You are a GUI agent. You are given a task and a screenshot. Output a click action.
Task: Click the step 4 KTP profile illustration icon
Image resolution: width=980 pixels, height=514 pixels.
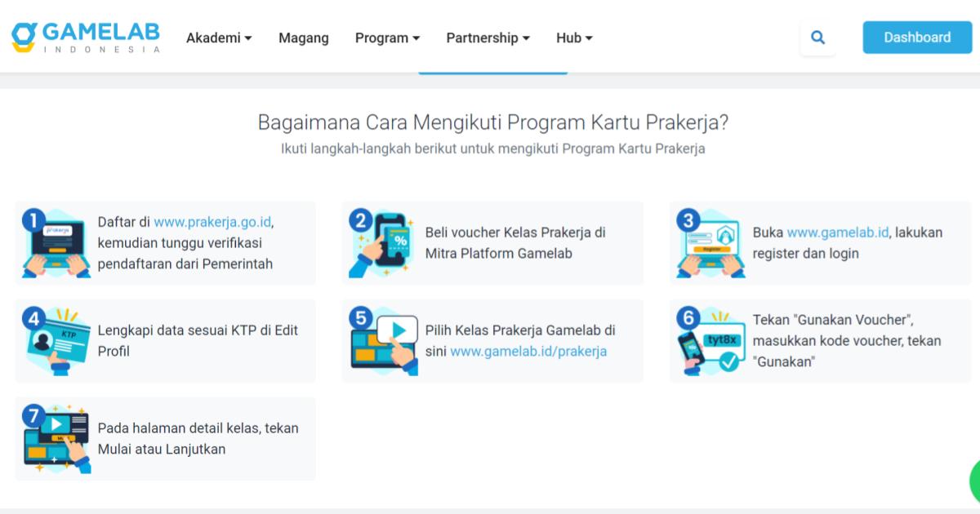pos(56,340)
